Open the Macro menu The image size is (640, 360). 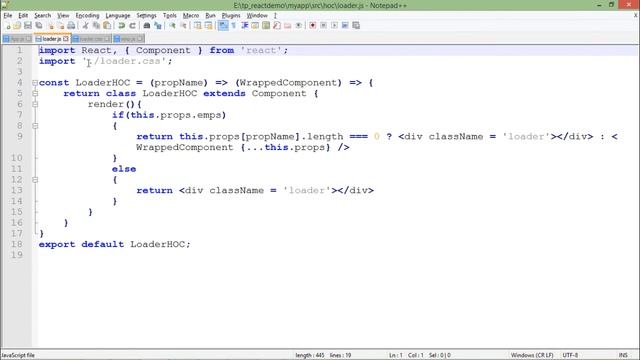pyautogui.click(x=191, y=16)
